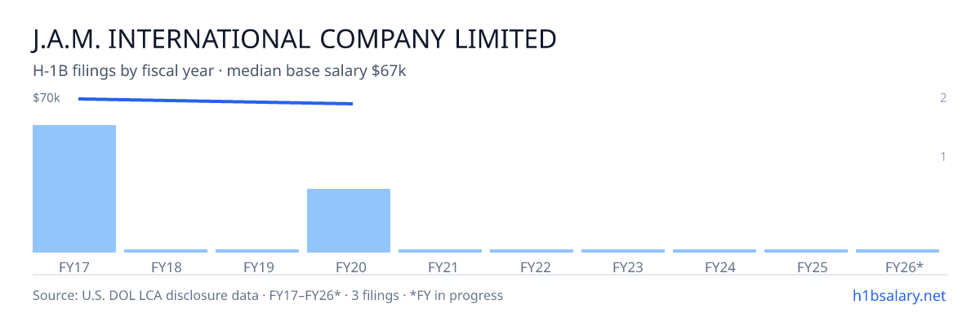Click the FY20 filings bar

point(349,221)
